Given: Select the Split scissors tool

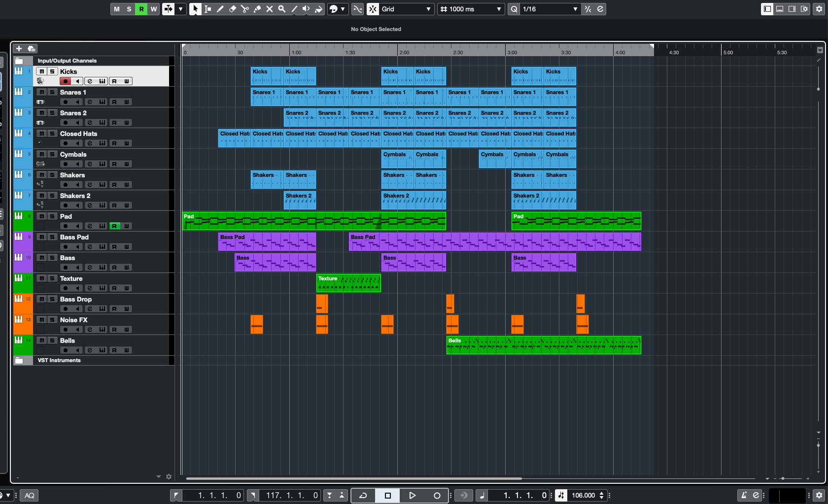Looking at the screenshot, I should pyautogui.click(x=245, y=9).
